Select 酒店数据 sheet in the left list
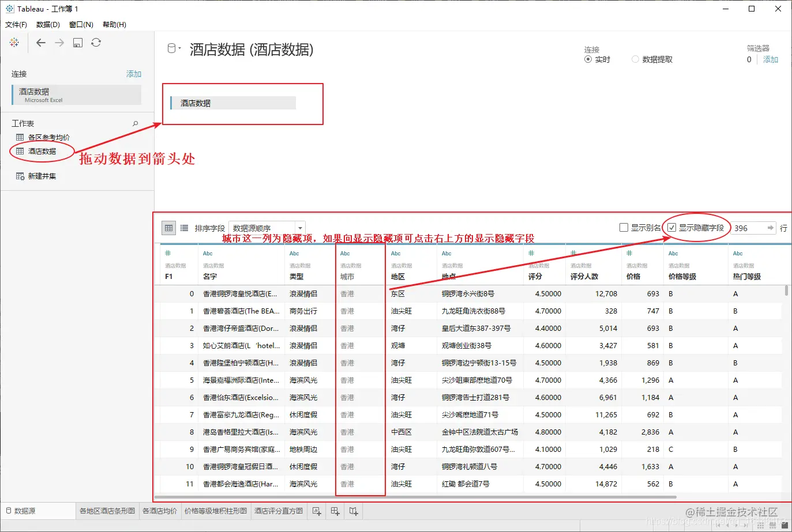Image resolution: width=792 pixels, height=532 pixels. pos(42,151)
